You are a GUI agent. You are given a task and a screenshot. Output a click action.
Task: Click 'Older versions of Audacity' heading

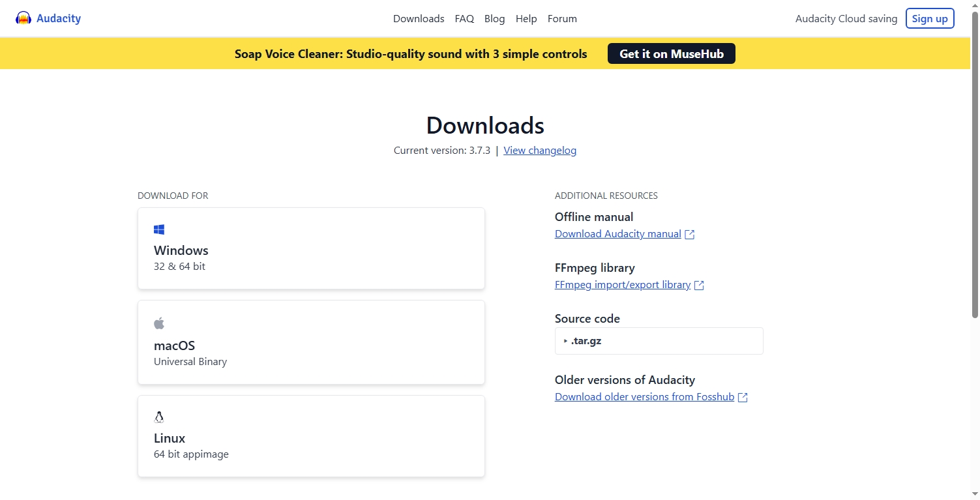click(x=625, y=380)
